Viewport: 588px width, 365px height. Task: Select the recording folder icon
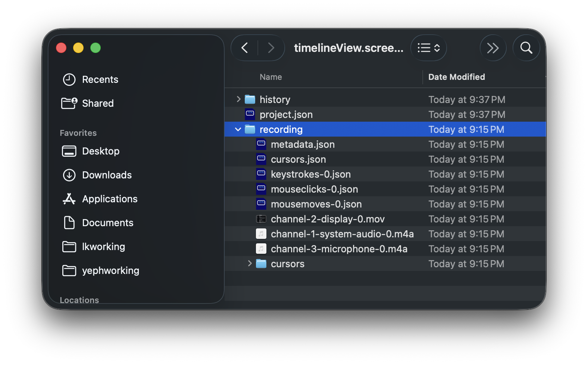coord(250,129)
